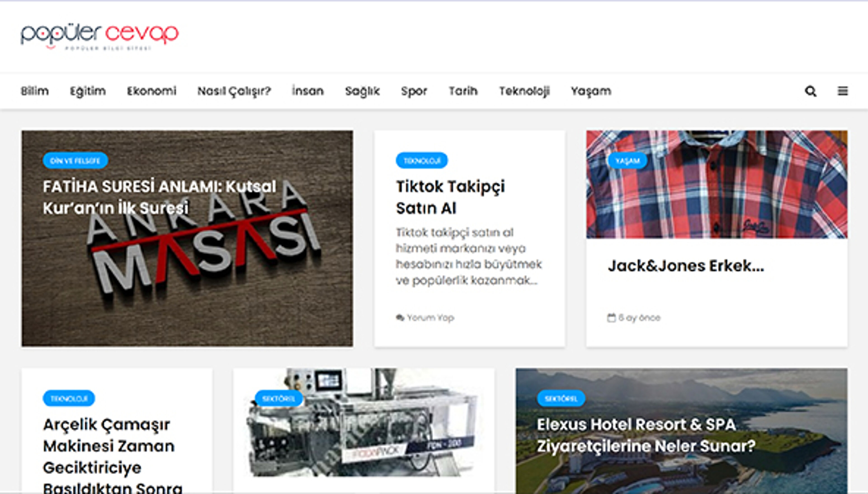Click the Din ve Felsefe category badge
The width and height of the screenshot is (868, 494).
75,160
